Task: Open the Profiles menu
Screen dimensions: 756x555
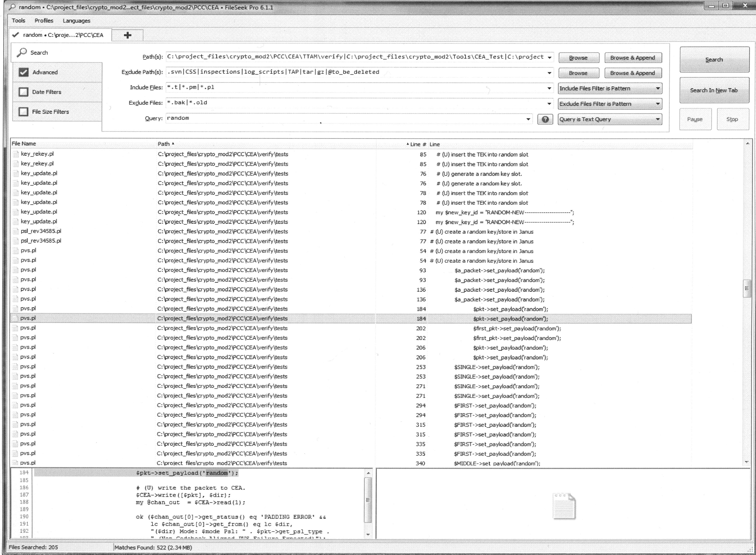Action: coord(44,20)
